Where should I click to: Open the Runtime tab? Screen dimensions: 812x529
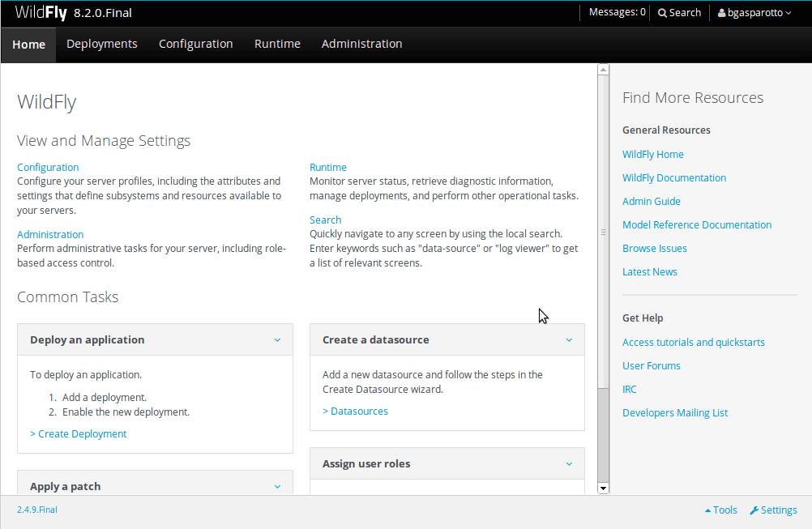click(277, 44)
